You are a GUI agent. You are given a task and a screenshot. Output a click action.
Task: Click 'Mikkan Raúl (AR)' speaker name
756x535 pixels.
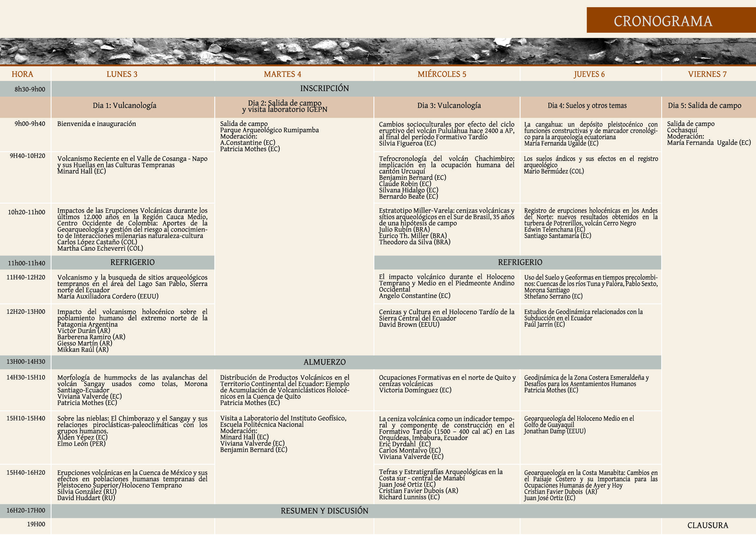point(83,349)
